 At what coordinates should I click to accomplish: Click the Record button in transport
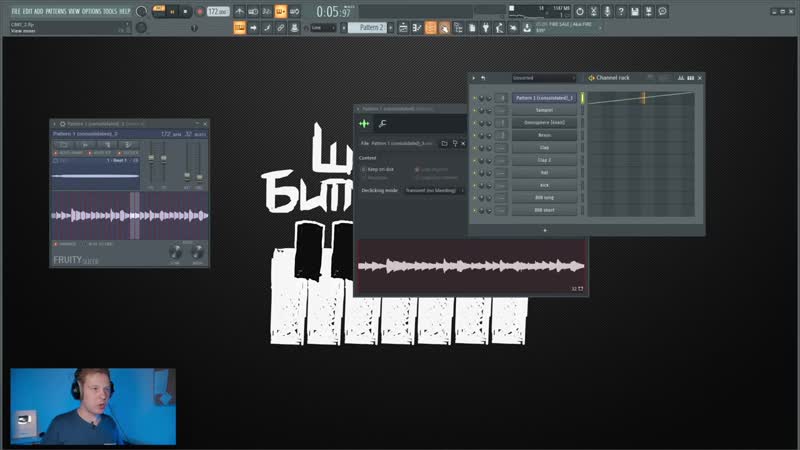199,11
